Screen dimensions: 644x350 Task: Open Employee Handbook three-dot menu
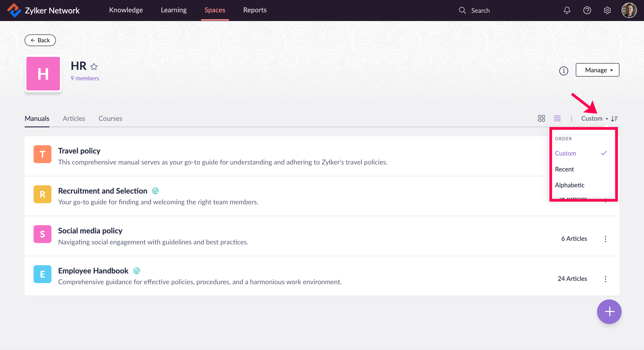[605, 279]
